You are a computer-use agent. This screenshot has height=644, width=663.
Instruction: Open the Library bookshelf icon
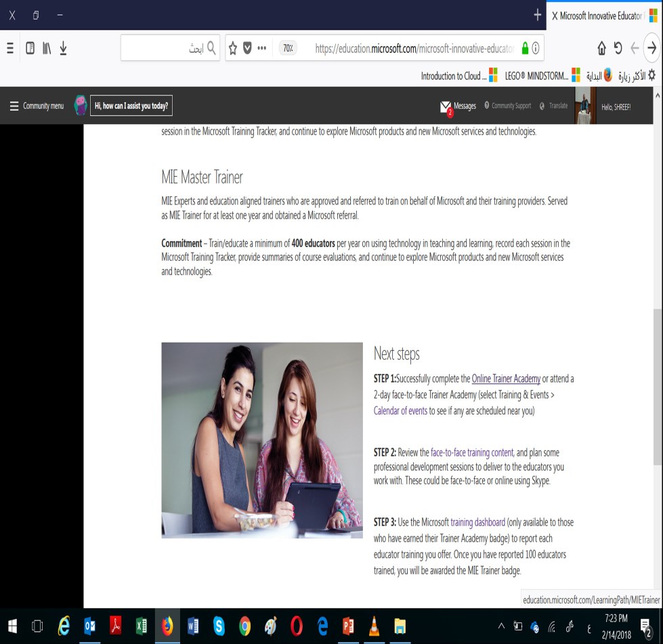click(47, 48)
